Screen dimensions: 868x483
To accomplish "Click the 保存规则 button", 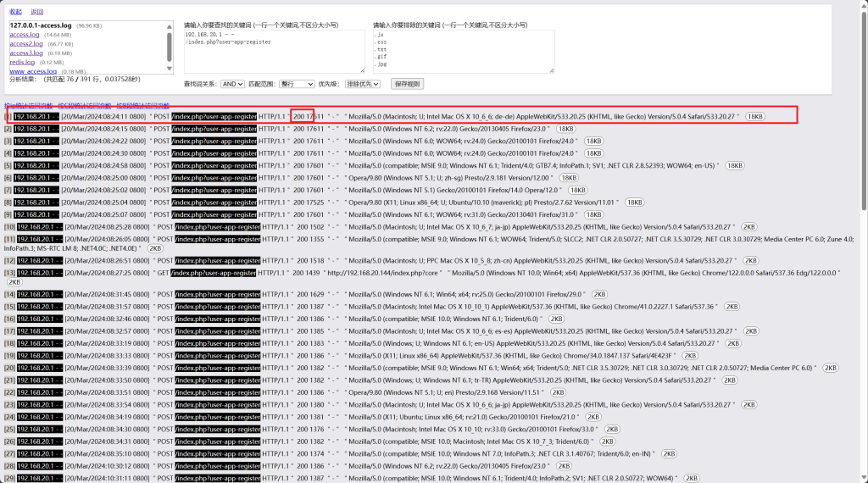I will click(407, 84).
